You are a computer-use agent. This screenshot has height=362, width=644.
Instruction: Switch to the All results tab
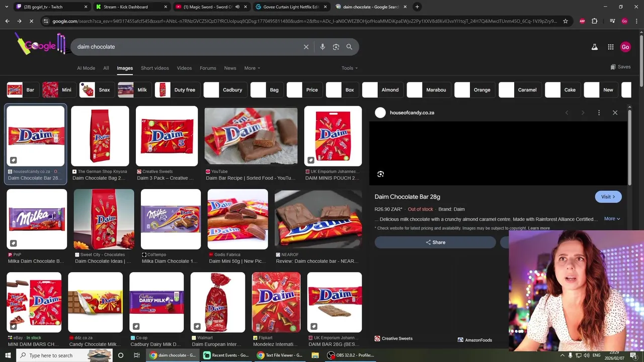[x=106, y=68]
